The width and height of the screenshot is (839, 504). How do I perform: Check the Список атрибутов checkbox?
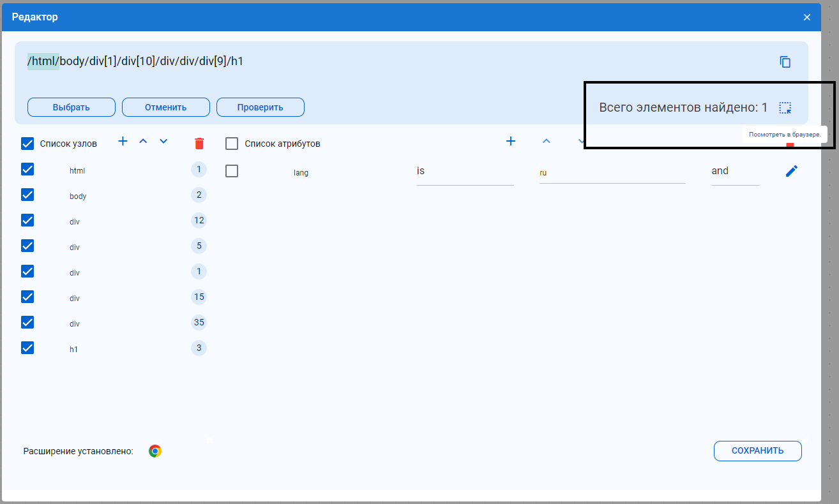click(x=232, y=144)
